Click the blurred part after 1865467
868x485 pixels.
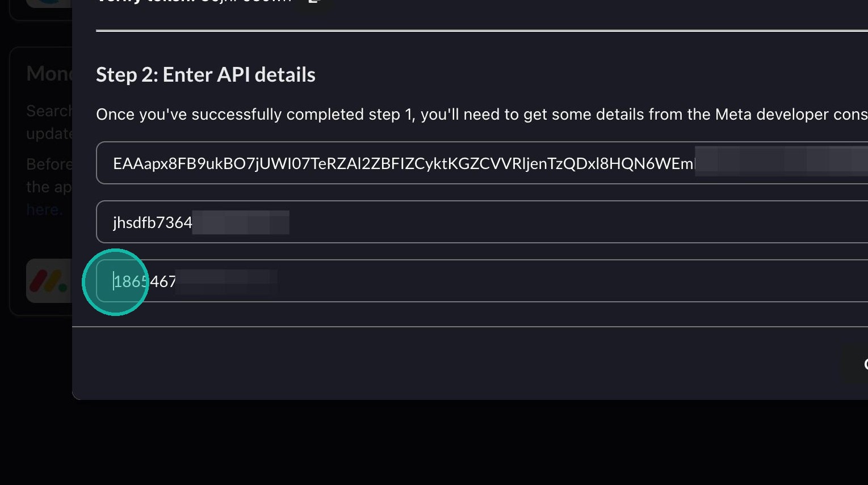226,281
